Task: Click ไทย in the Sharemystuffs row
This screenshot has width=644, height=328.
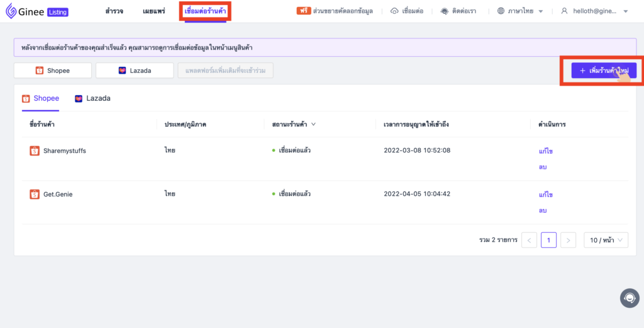Action: coord(170,150)
